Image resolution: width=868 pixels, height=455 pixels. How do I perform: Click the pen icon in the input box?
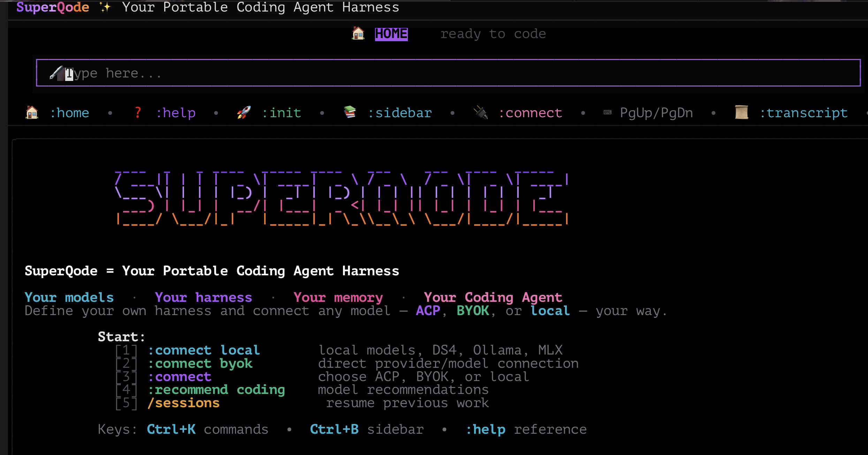(x=56, y=73)
